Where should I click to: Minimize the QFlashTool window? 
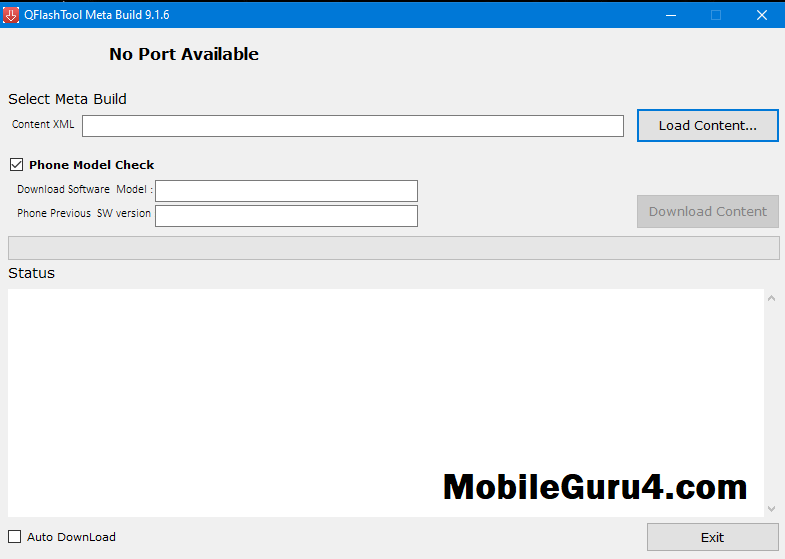pyautogui.click(x=671, y=15)
